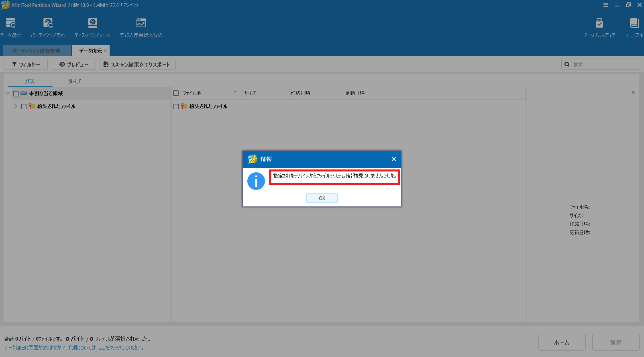Open the hamburger menu icon in title bar
Image resolution: width=644 pixels, height=357 pixels.
(x=606, y=5)
